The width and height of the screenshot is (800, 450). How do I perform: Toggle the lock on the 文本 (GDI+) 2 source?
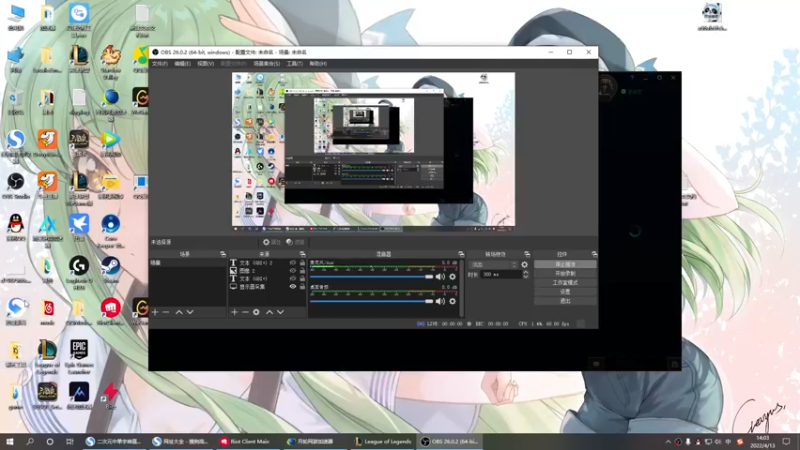(302, 263)
